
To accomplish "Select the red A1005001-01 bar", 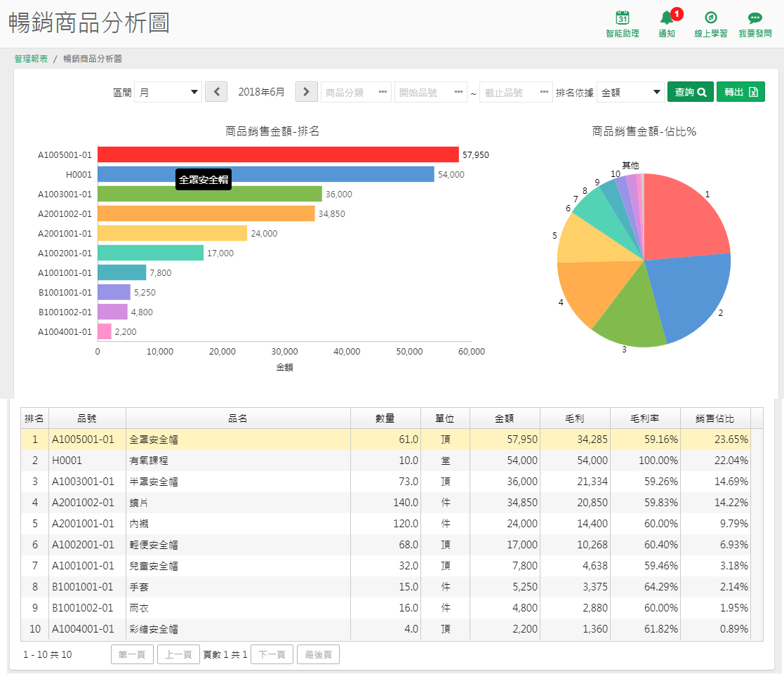I will click(x=278, y=154).
